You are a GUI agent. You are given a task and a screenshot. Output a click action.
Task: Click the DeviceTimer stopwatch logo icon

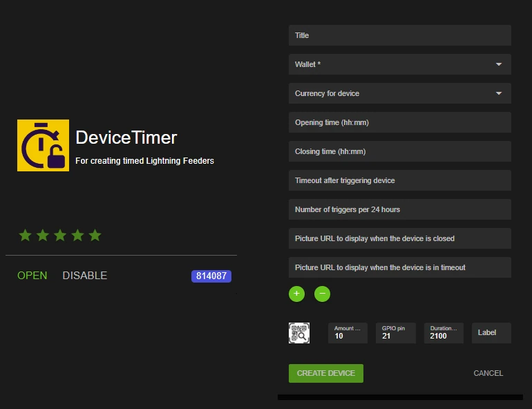pos(43,145)
